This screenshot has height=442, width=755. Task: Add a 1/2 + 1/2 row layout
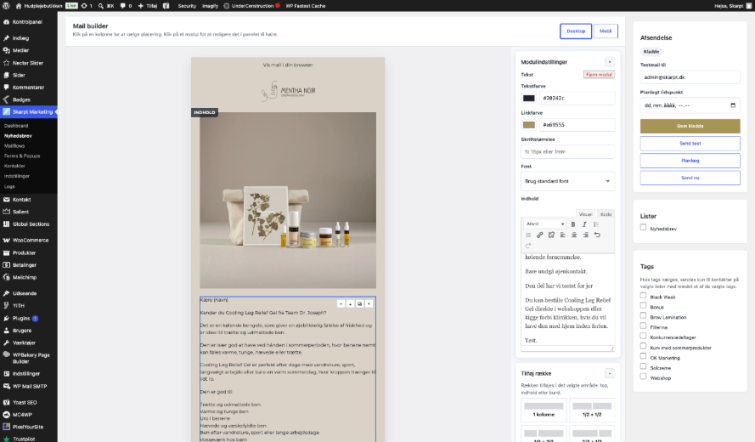pyautogui.click(x=592, y=410)
